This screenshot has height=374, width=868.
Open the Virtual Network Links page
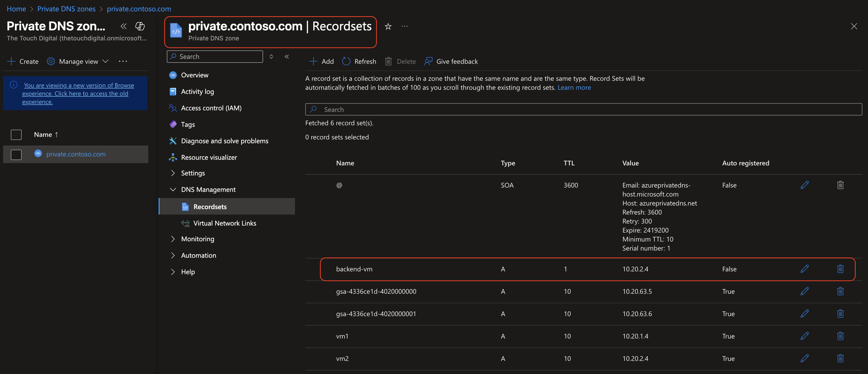pyautogui.click(x=224, y=223)
